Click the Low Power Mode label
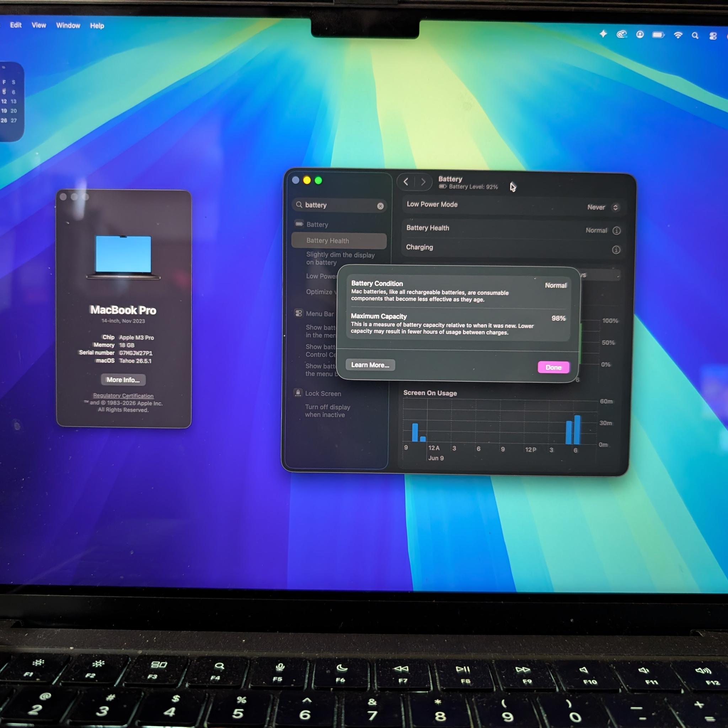The width and height of the screenshot is (728, 728). pyautogui.click(x=432, y=204)
